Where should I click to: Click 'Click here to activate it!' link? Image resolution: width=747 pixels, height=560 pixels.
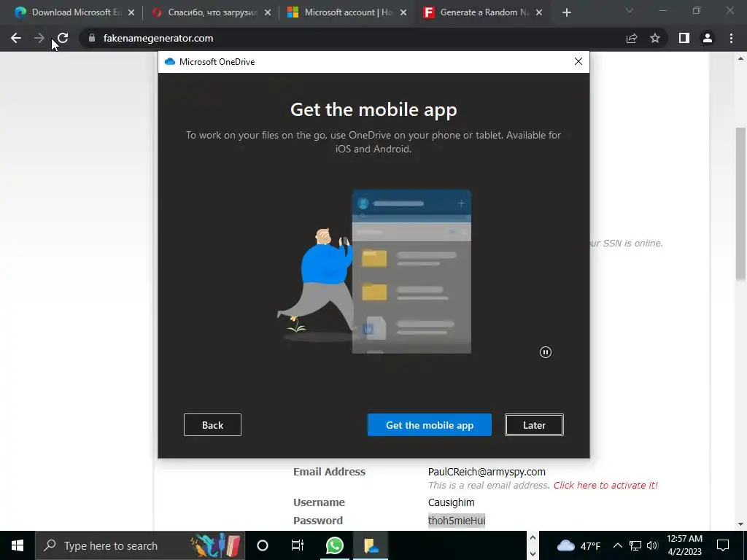coord(605,485)
